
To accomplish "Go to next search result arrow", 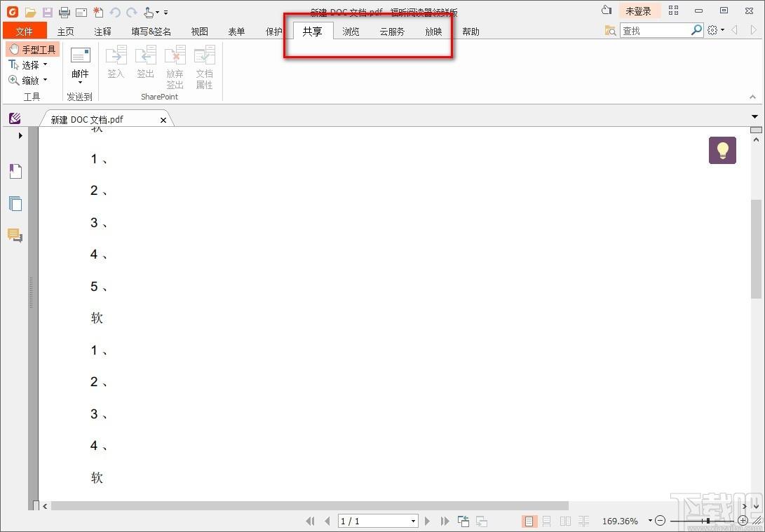I will pyautogui.click(x=753, y=30).
